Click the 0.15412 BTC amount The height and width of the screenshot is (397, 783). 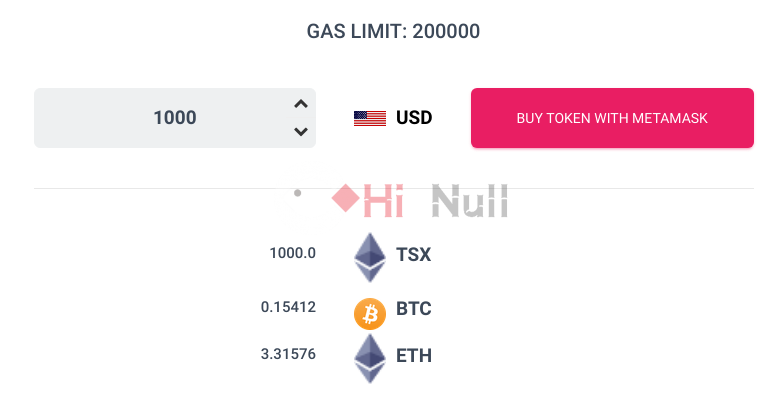click(x=288, y=307)
